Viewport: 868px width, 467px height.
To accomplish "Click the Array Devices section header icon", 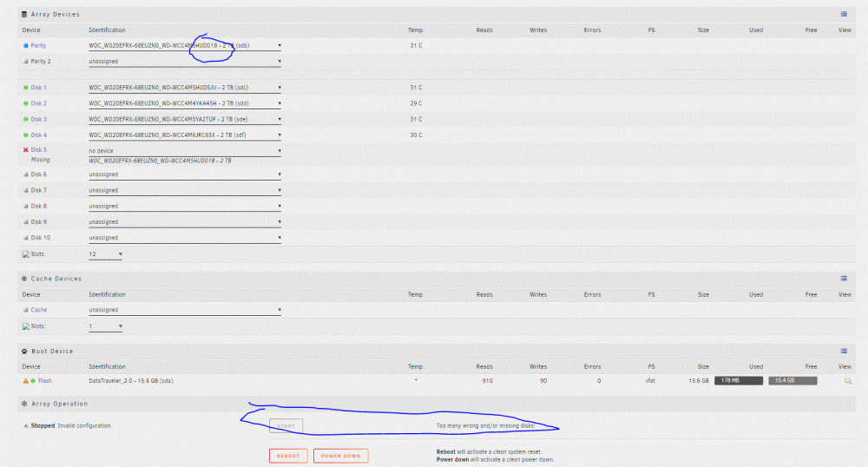I will pos(24,15).
